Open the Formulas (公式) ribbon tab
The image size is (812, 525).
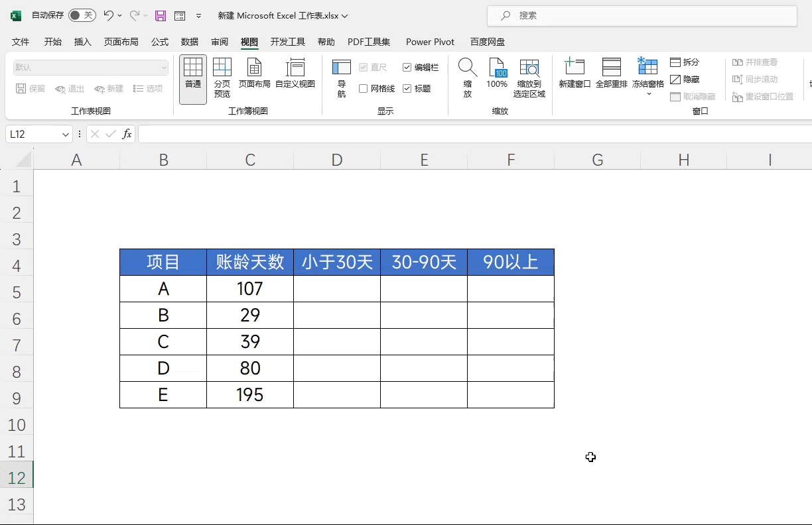160,42
